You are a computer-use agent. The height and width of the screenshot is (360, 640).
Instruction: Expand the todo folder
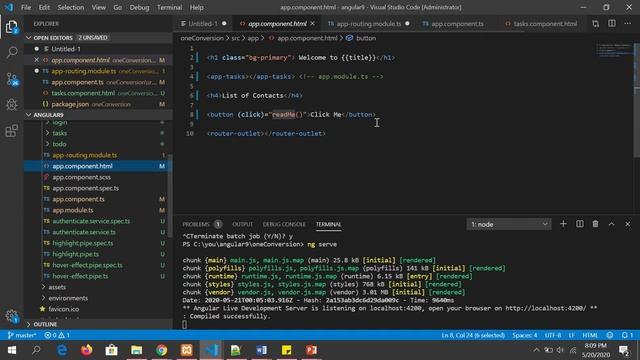point(59,144)
